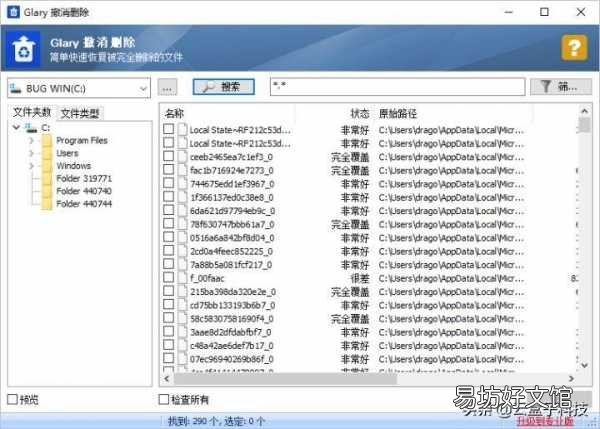
Task: Click the vertical scrollbar down arrow
Action: [585, 365]
